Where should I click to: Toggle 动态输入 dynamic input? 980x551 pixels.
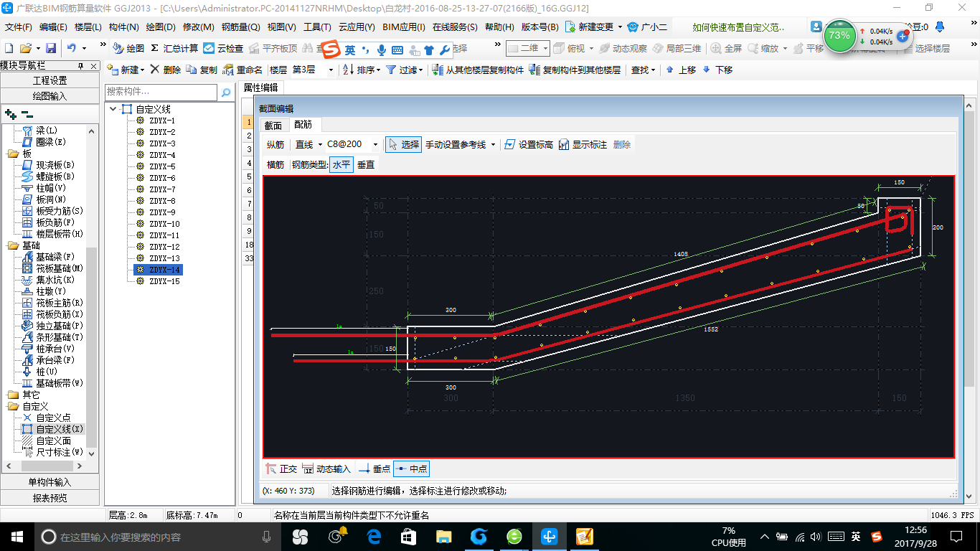pos(326,469)
